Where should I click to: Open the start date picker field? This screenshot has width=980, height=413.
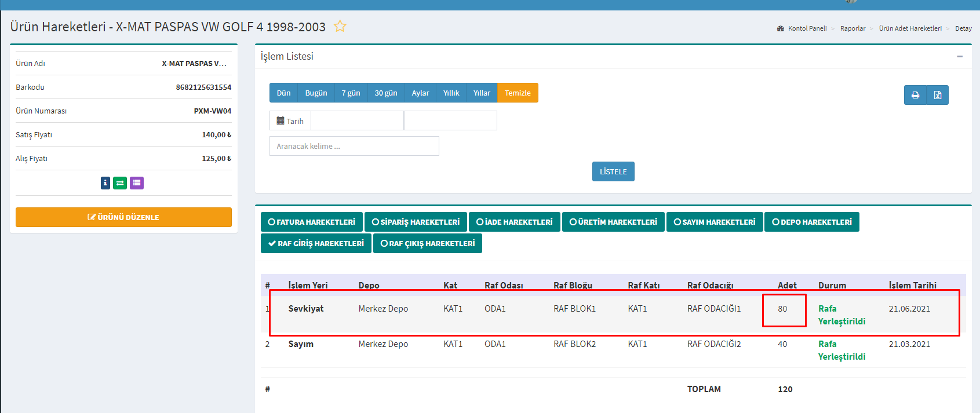point(357,120)
